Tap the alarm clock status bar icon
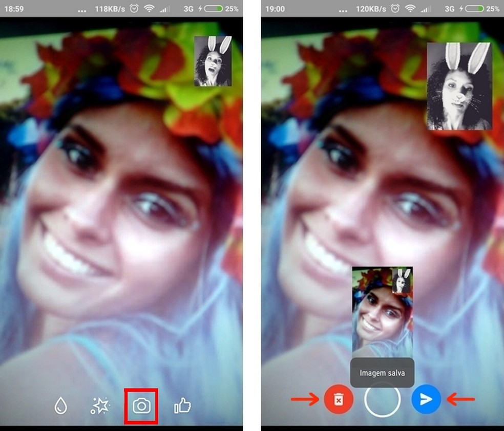 pyautogui.click(x=133, y=8)
